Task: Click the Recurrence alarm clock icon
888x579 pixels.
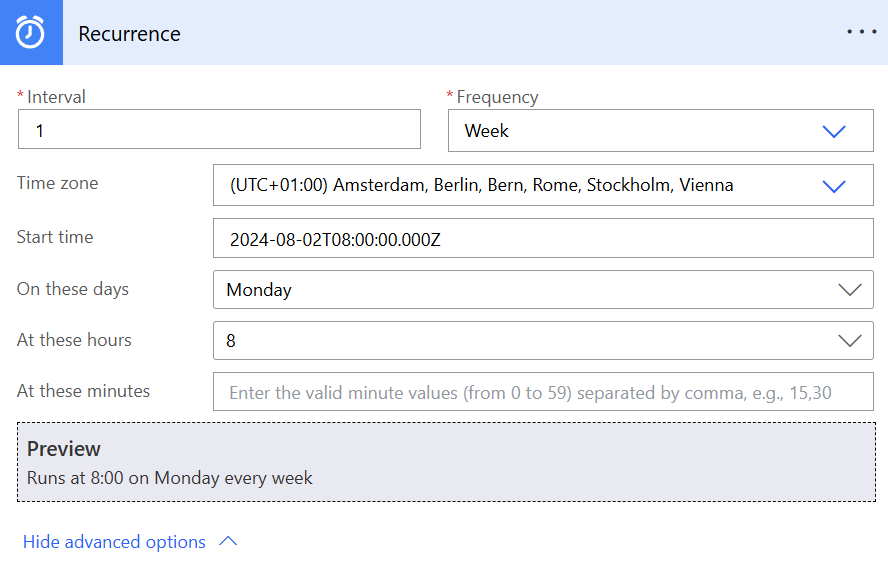Action: click(31, 32)
